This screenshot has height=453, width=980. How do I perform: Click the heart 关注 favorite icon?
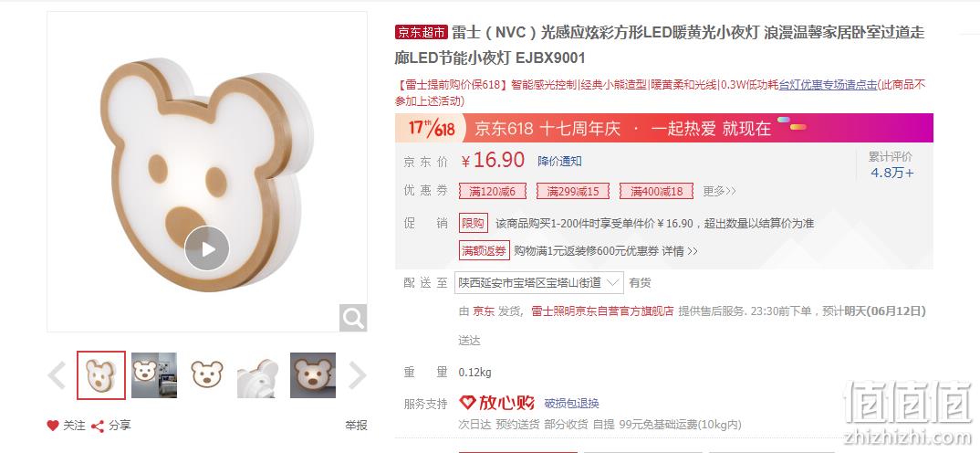[x=53, y=426]
